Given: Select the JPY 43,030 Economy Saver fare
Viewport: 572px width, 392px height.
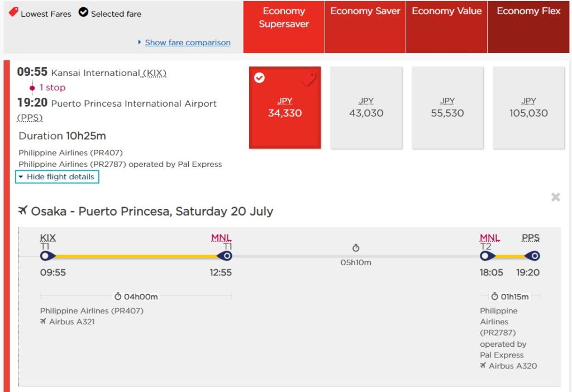Looking at the screenshot, I should (x=366, y=108).
